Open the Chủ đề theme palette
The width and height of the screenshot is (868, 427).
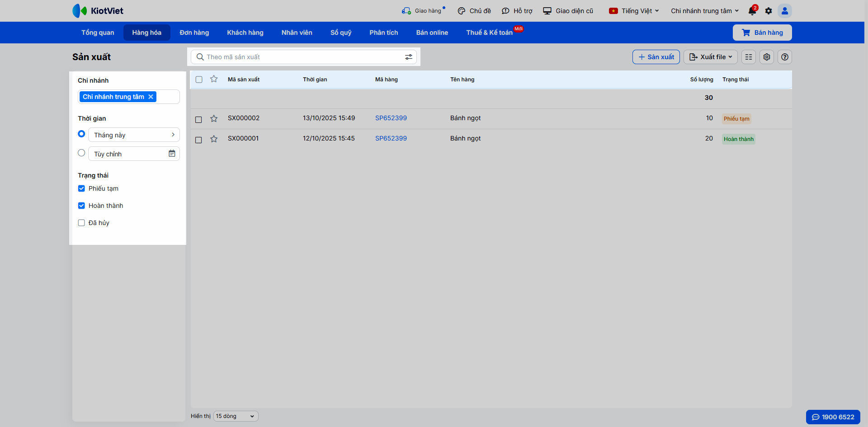point(474,11)
